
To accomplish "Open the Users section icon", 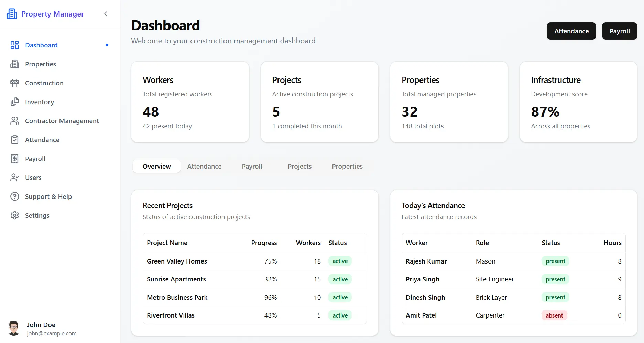I will click(14, 178).
